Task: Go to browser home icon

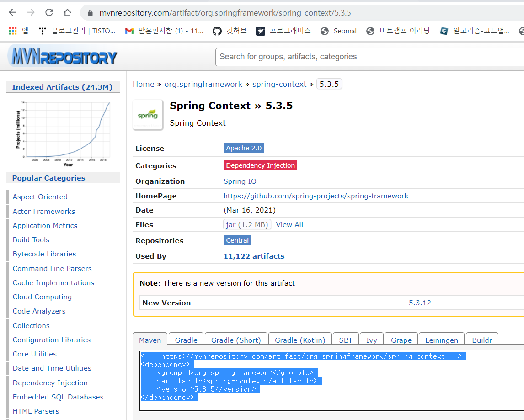Action: (x=68, y=13)
